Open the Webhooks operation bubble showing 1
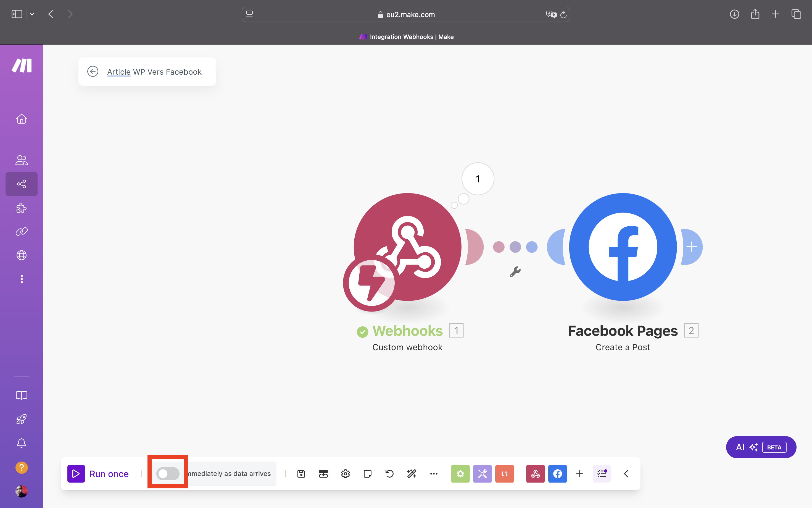Screen dimensions: 812x508 pyautogui.click(x=478, y=179)
